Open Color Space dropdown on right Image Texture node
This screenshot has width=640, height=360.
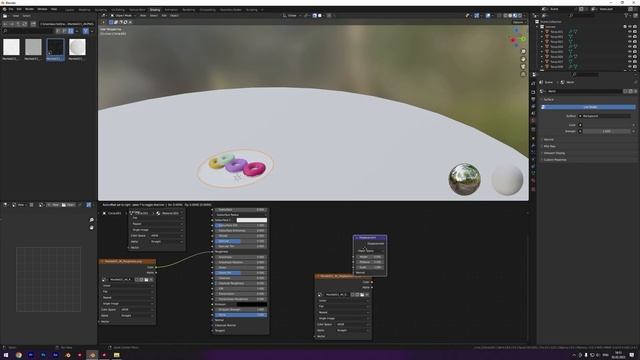[x=353, y=324]
